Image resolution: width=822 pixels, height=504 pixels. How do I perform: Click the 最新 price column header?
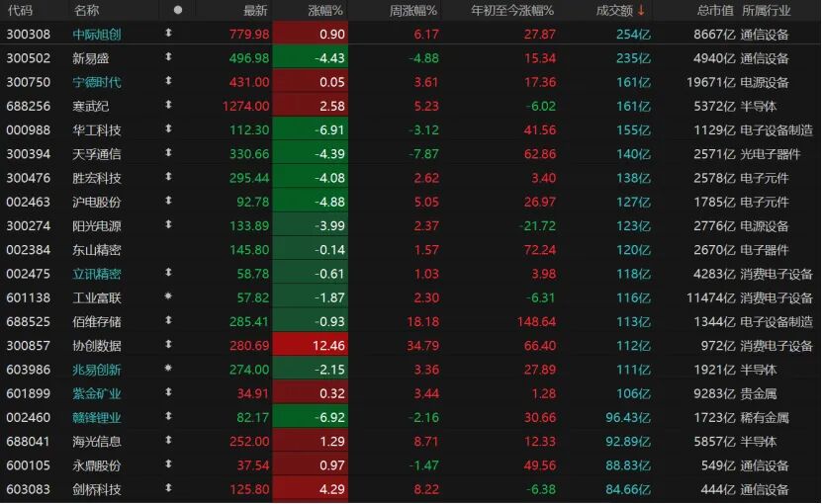[x=255, y=11]
